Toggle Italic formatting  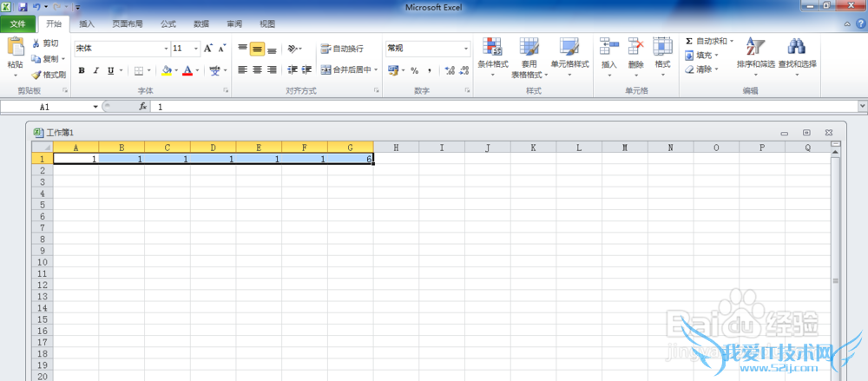[95, 71]
